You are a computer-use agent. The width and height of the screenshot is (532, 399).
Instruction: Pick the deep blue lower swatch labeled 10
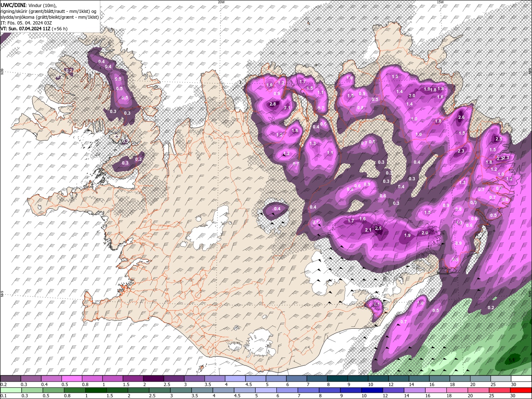pyautogui.click(x=372, y=390)
